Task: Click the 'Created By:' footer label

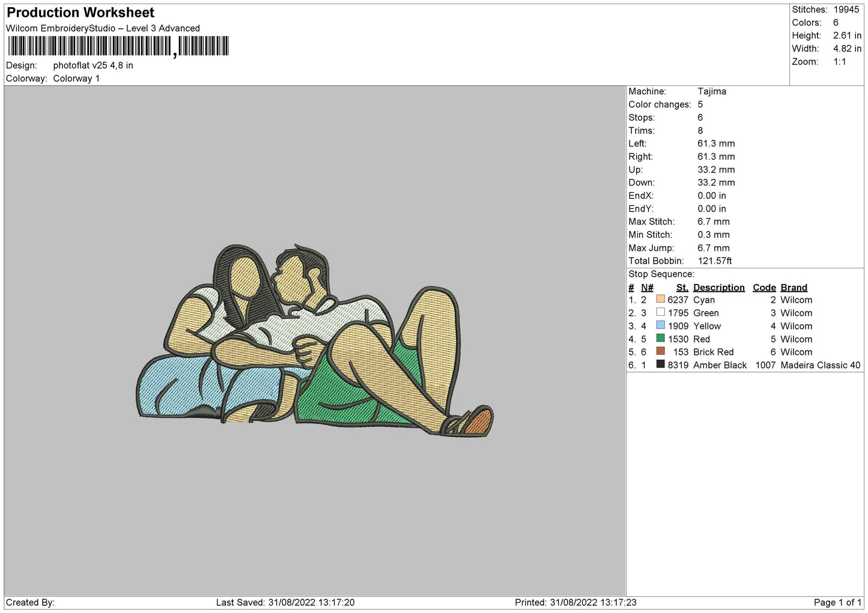Action: 30,602
